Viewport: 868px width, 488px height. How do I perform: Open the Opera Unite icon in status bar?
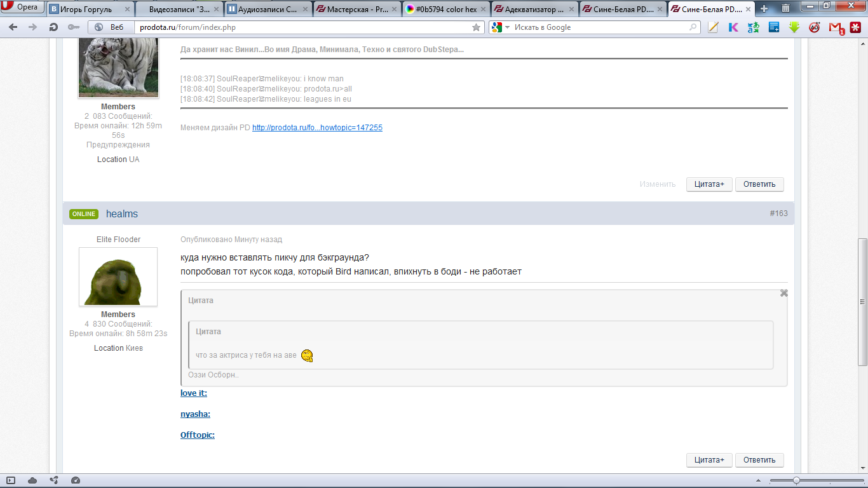point(54,480)
